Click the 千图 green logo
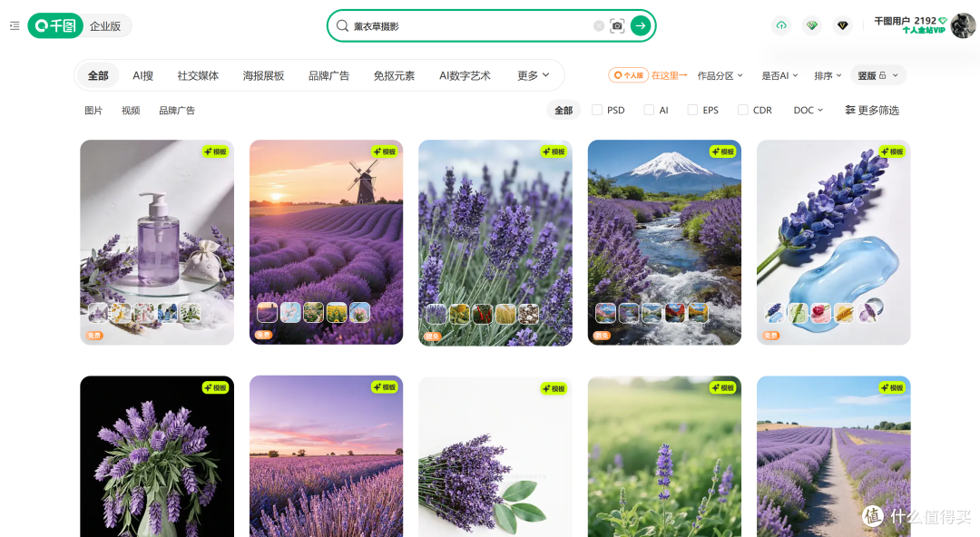 pyautogui.click(x=55, y=25)
